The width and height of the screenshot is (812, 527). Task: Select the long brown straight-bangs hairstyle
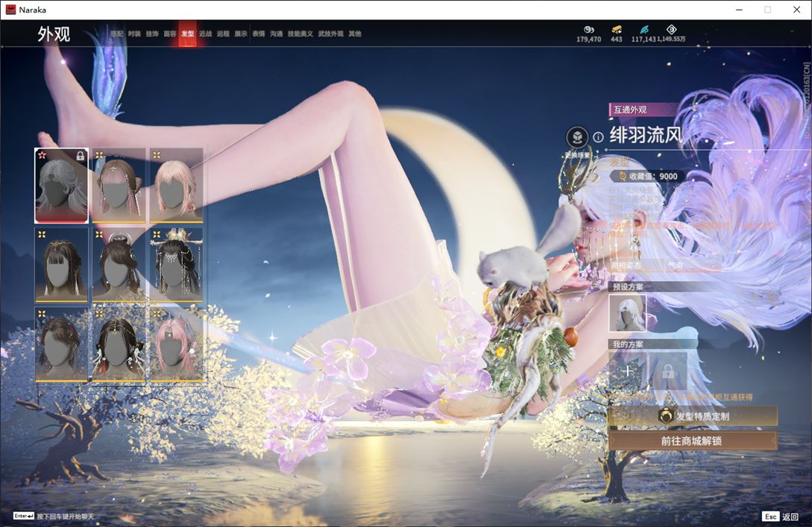(x=62, y=265)
